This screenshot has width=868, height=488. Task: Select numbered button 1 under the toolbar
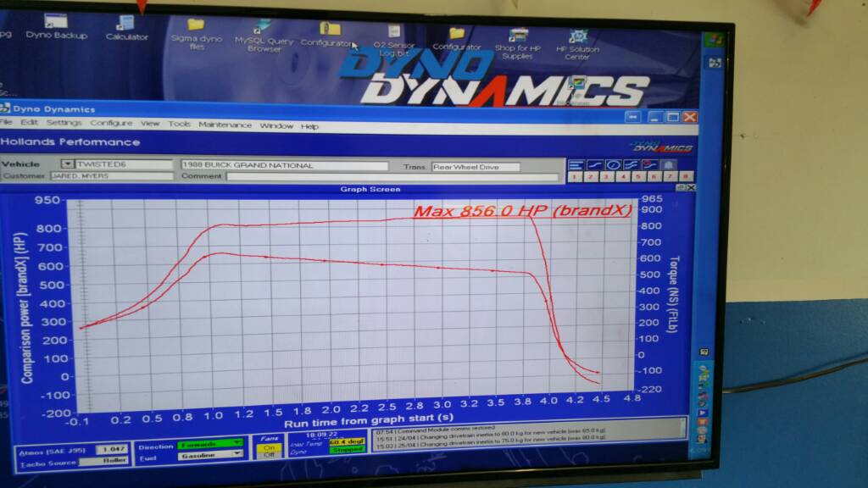click(x=574, y=176)
